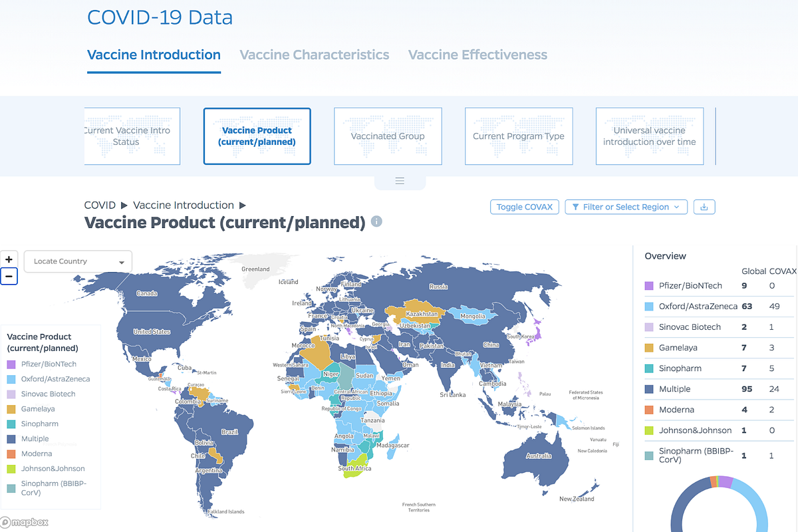798x532 pixels.
Task: Toggle COVAX display on the map
Action: 524,207
